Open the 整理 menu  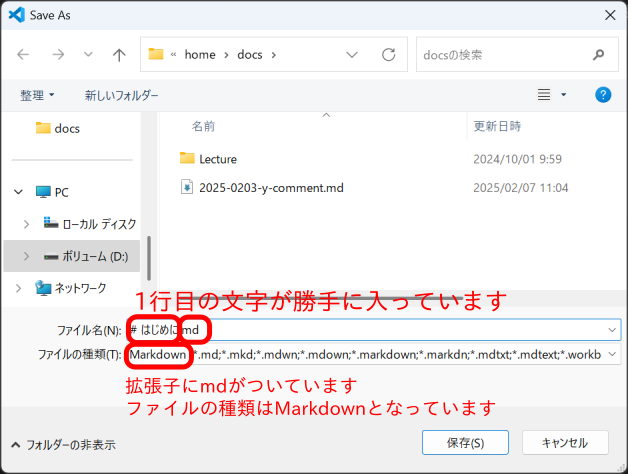38,95
